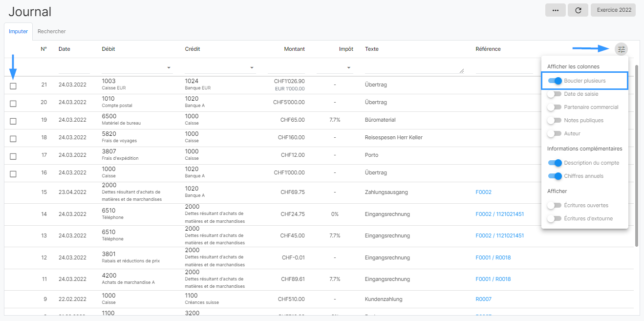Click amount CHF5'000.00 in entry 20
This screenshot has width=644, height=321.
289,102
